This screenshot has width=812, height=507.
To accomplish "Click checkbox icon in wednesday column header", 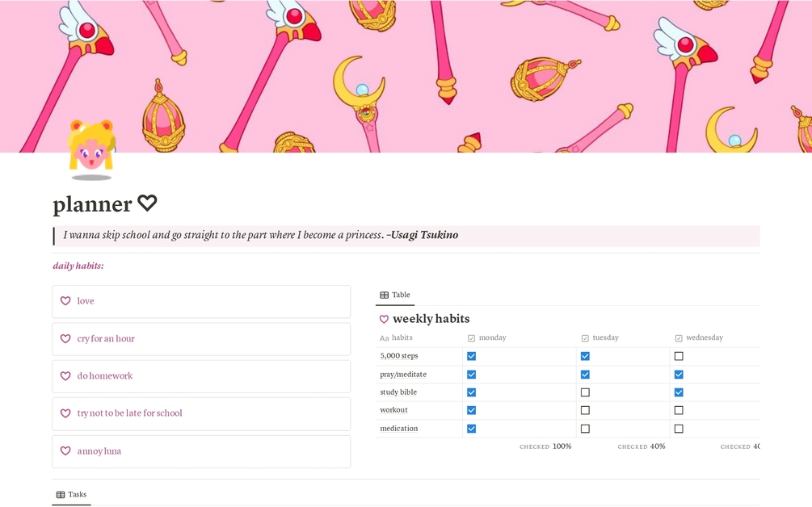I will (x=679, y=337).
